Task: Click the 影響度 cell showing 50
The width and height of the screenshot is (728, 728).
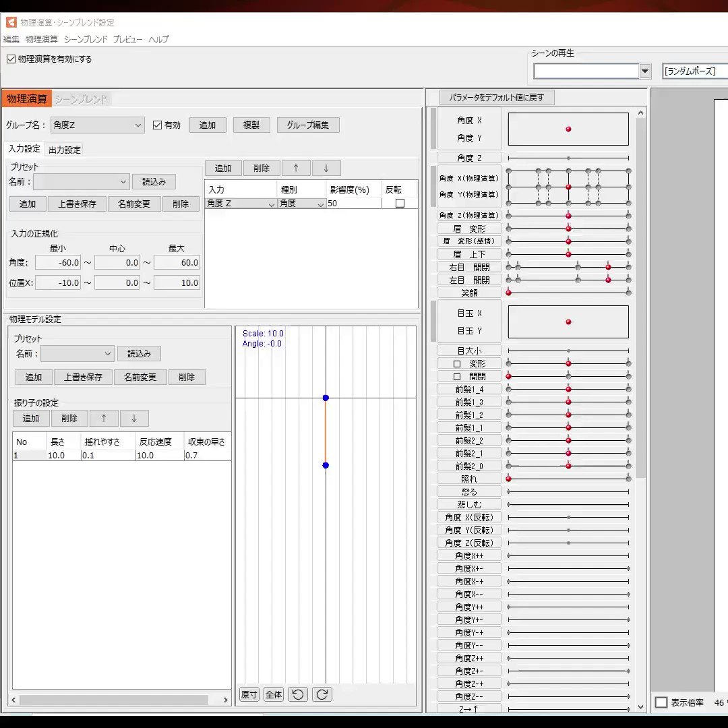Action: point(354,204)
